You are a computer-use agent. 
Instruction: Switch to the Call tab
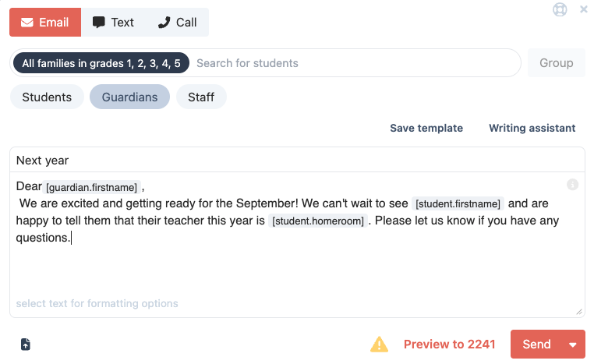[x=177, y=23]
